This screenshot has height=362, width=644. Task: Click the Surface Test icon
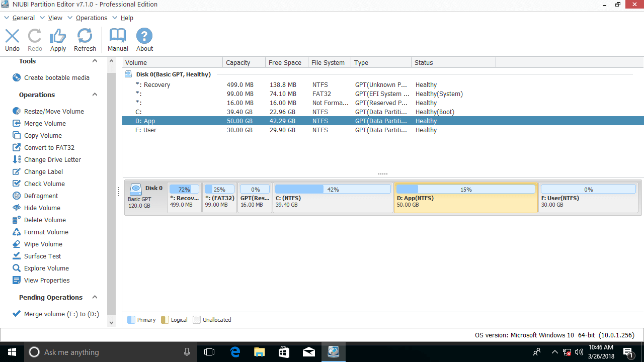tap(17, 256)
